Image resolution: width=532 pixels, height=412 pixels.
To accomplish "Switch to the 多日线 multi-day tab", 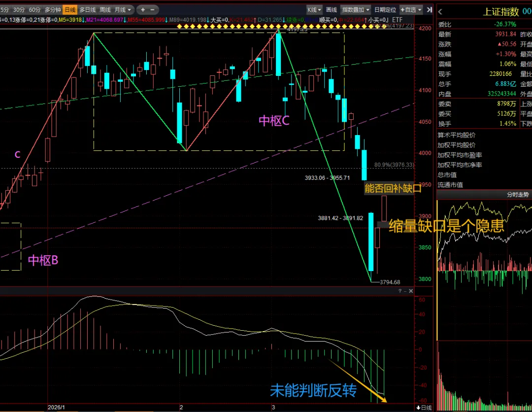I will [x=88, y=10].
